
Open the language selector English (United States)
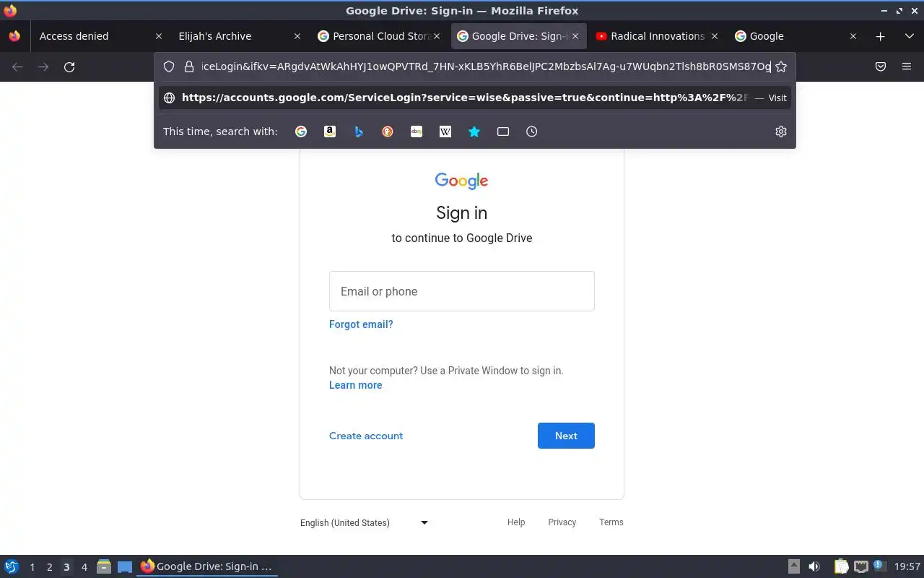tap(364, 522)
